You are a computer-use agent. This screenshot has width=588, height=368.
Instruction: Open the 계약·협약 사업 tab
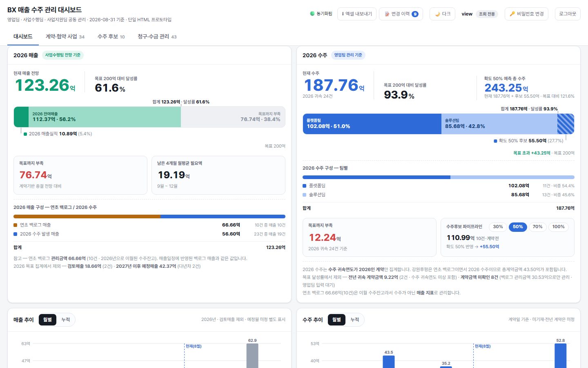point(65,36)
